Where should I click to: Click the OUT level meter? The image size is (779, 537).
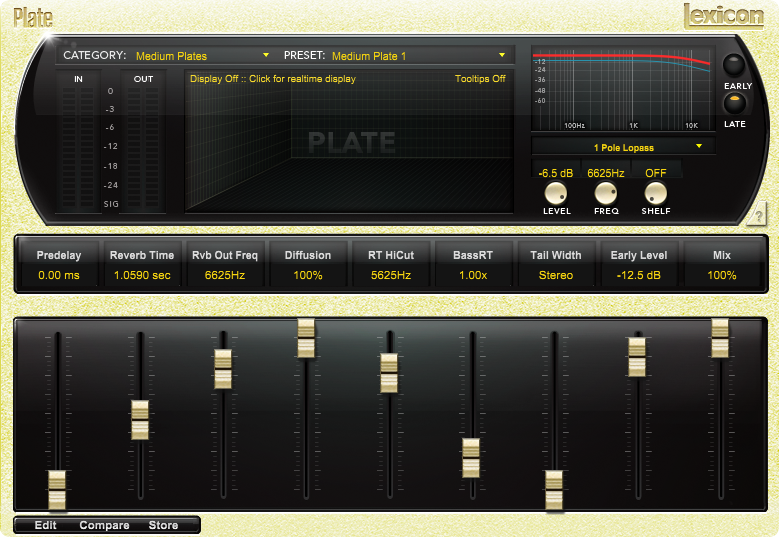(x=143, y=147)
